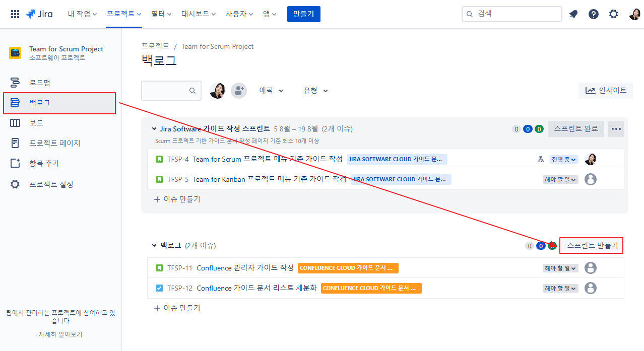Click the story type icon of TFSP-11
The height and width of the screenshot is (351, 644).
159,268
